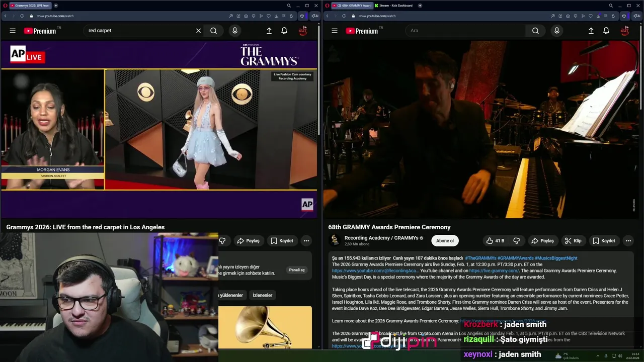Image resolution: width=644 pixels, height=362 pixels.
Task: Click the Abone ol subscribe button
Action: (x=445, y=241)
